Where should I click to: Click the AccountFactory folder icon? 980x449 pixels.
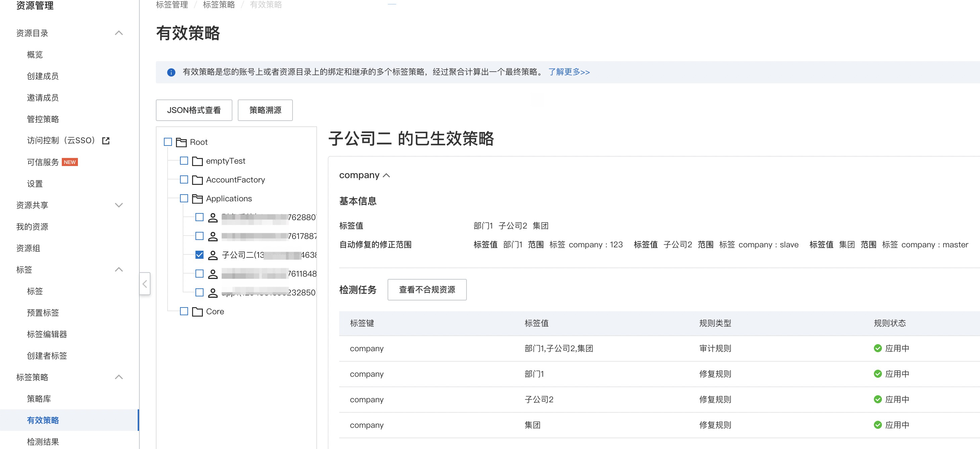click(197, 180)
